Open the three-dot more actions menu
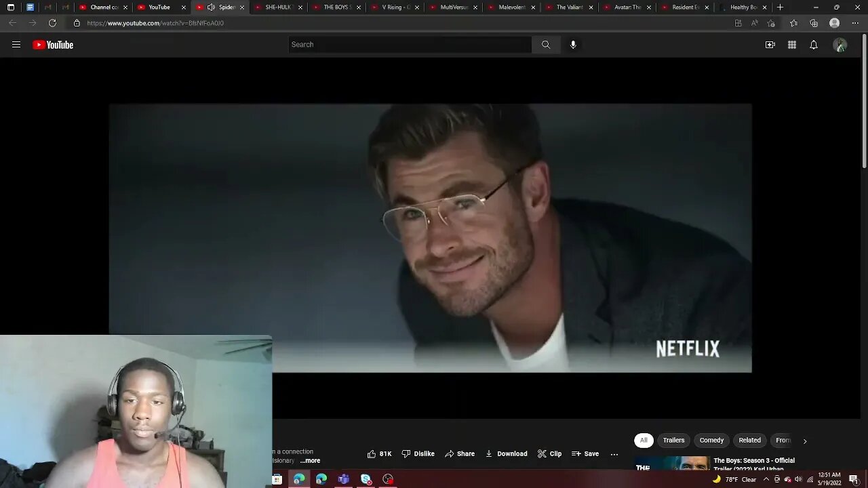This screenshot has width=868, height=488. click(614, 454)
